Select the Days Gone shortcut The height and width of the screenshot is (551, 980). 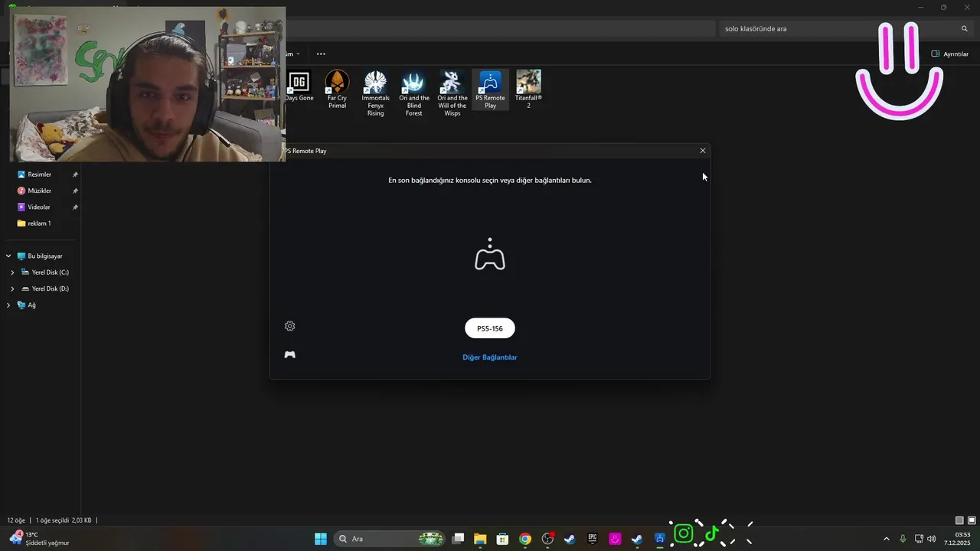(299, 86)
